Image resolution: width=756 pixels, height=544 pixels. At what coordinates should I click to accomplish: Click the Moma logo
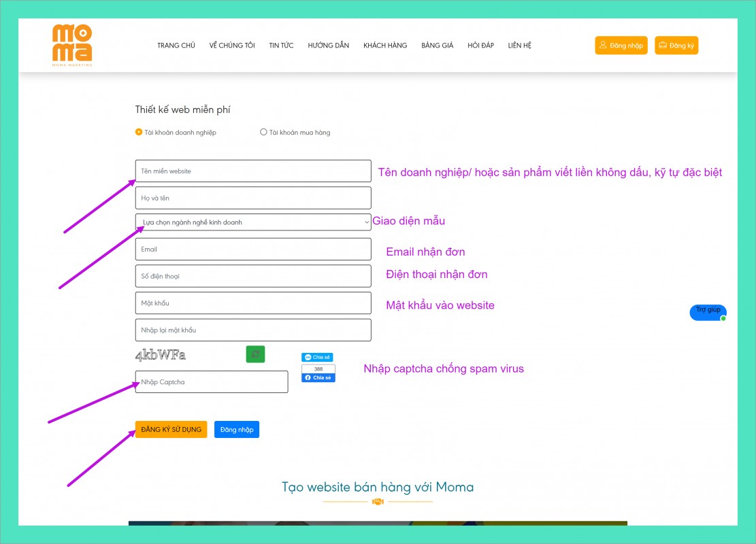coord(72,45)
